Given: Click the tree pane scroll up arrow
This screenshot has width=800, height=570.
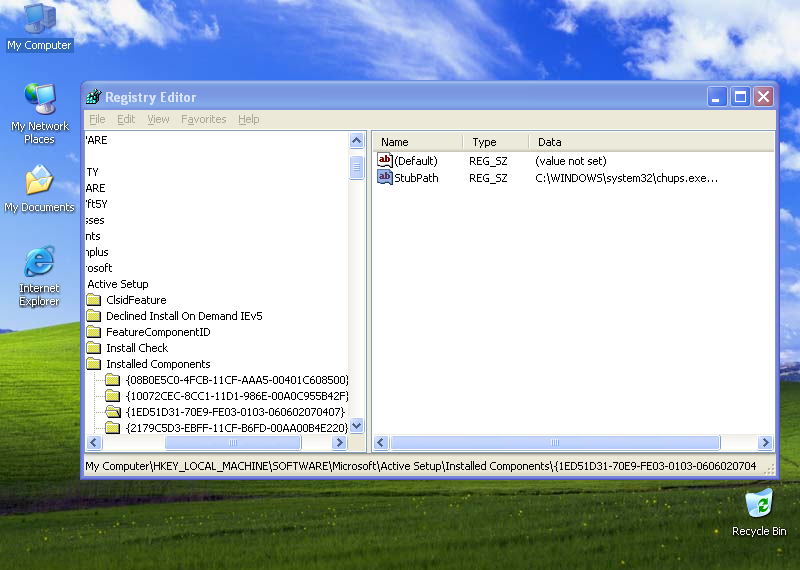Looking at the screenshot, I should pos(357,140).
